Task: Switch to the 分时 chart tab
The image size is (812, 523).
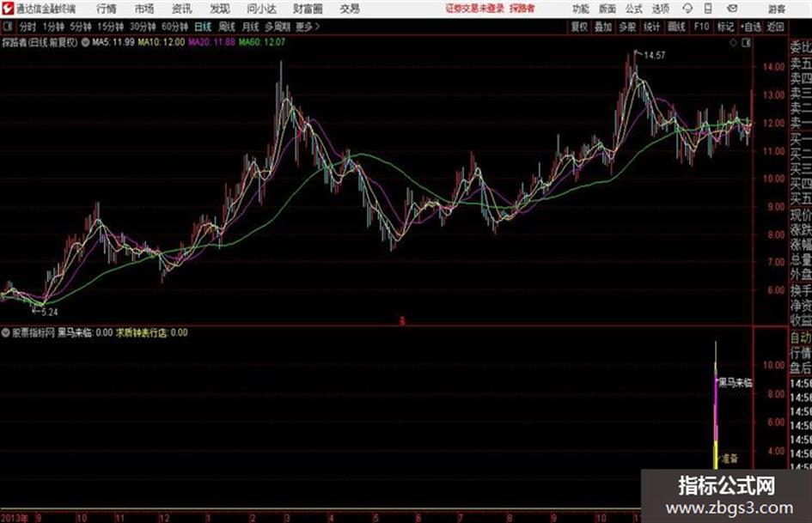Action: coord(28,27)
